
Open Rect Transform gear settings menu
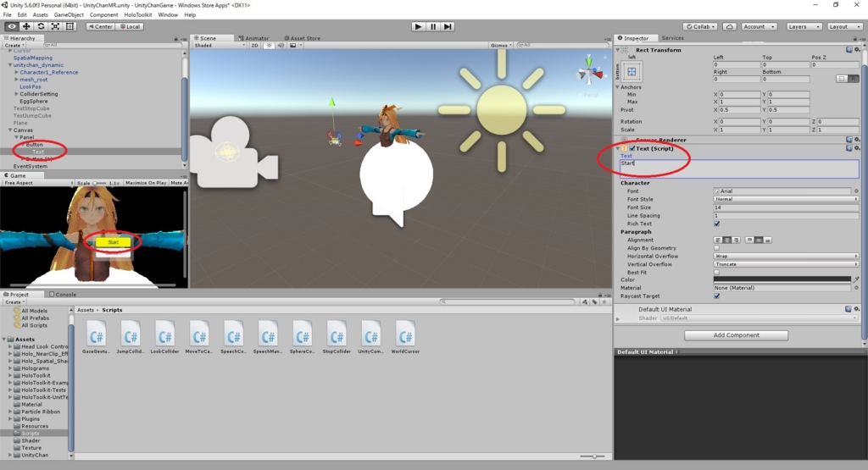pyautogui.click(x=857, y=50)
